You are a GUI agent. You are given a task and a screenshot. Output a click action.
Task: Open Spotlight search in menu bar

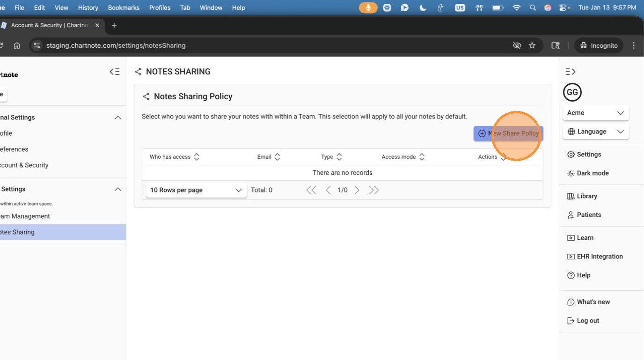533,7
